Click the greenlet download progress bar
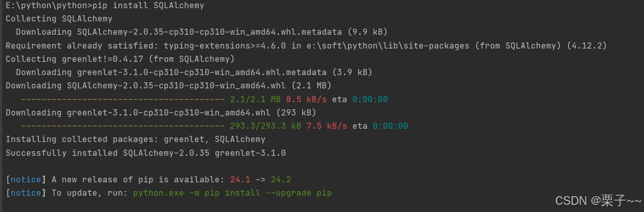The image size is (644, 212). click(x=123, y=126)
